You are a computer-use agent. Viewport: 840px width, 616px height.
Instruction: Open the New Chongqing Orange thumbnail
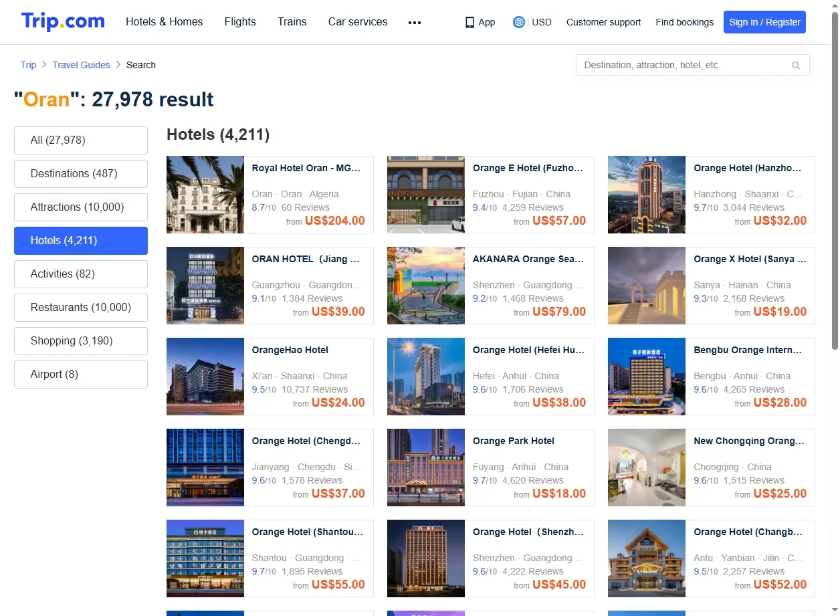pos(647,468)
